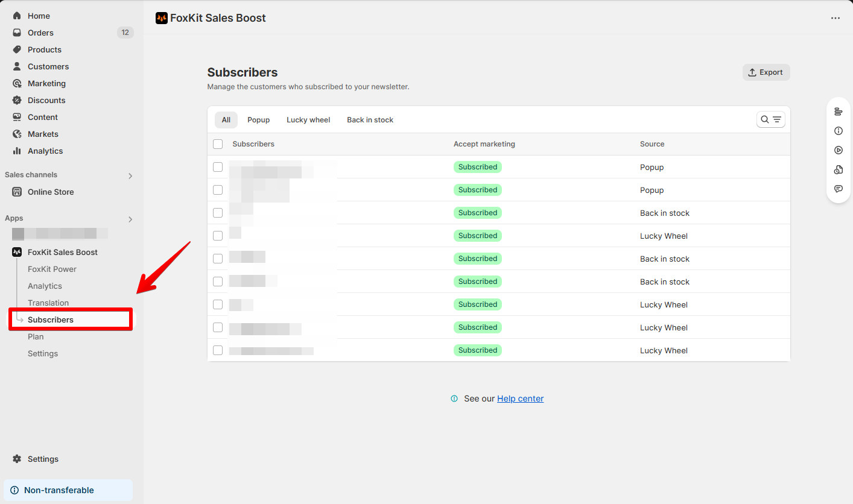Viewport: 853px width, 504px height.
Task: Open Settings under FoxKit Sales Boost
Action: point(43,353)
